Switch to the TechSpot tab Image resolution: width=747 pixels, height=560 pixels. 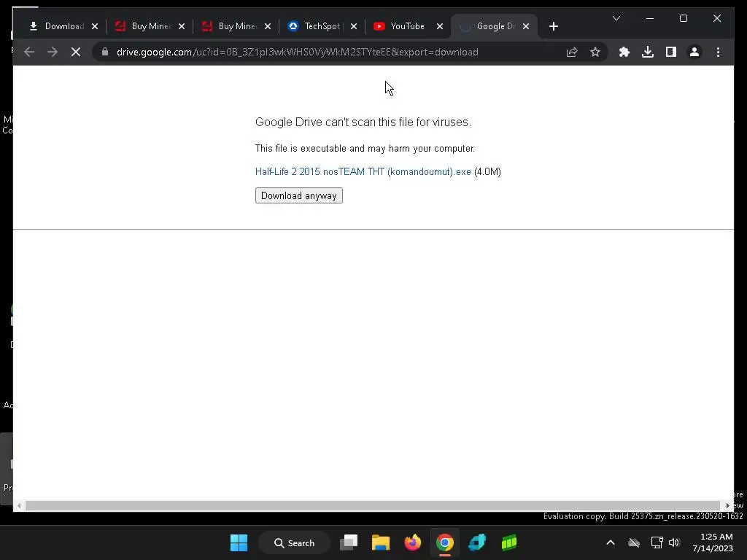click(x=322, y=26)
